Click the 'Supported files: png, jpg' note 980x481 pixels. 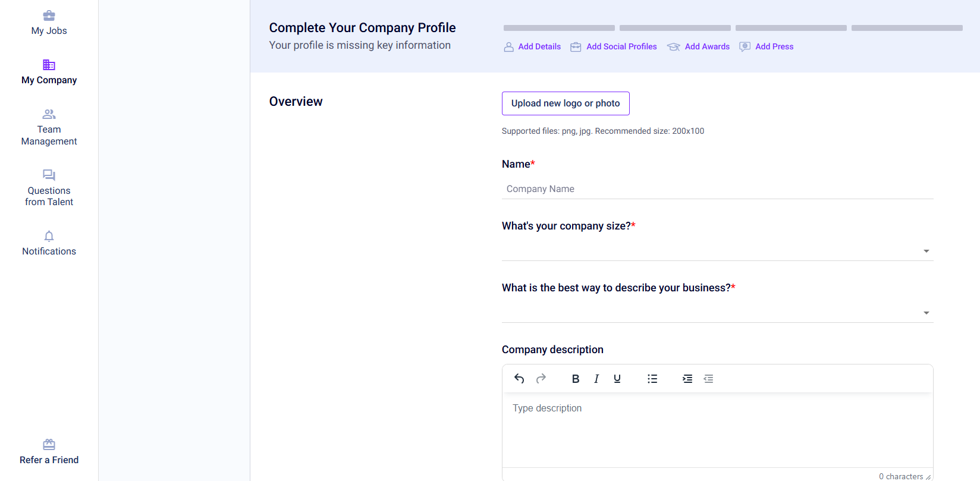point(603,131)
